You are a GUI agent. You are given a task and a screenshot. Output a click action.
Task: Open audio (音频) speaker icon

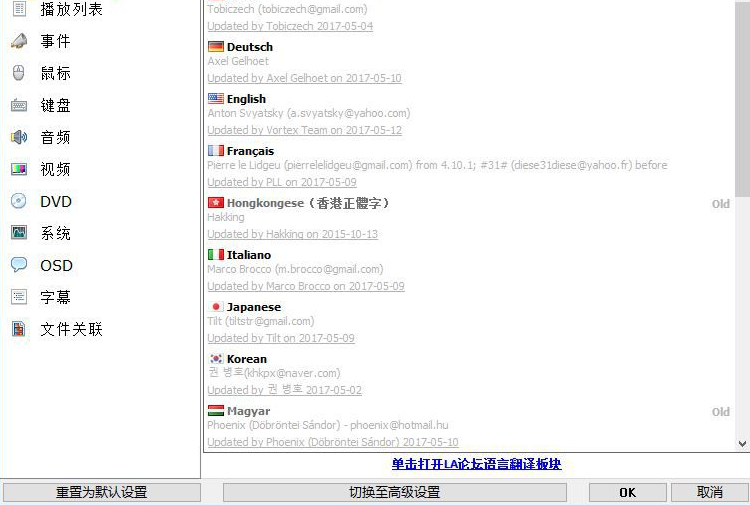[19, 137]
